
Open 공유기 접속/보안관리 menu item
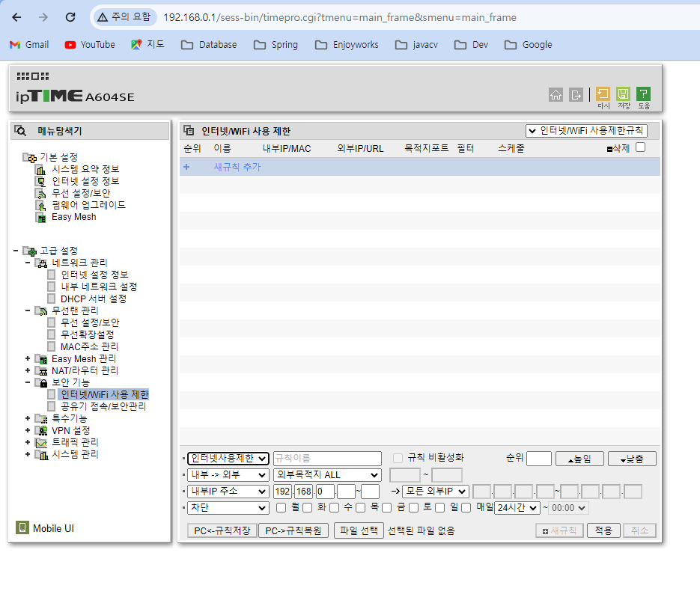point(103,406)
